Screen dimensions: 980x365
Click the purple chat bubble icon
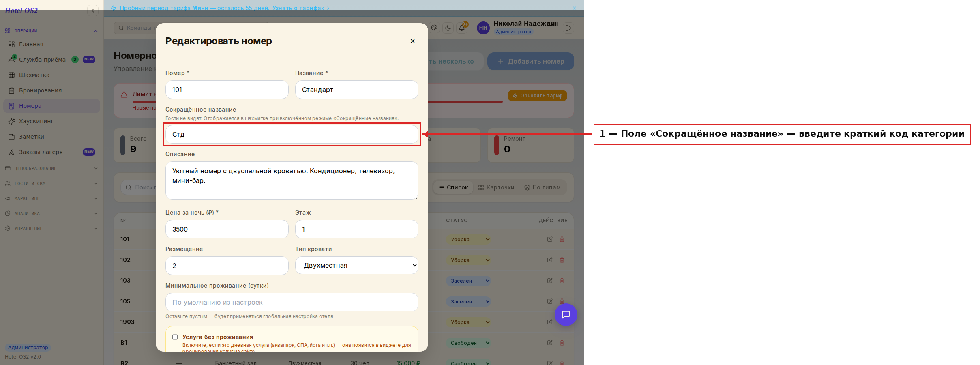coord(566,315)
